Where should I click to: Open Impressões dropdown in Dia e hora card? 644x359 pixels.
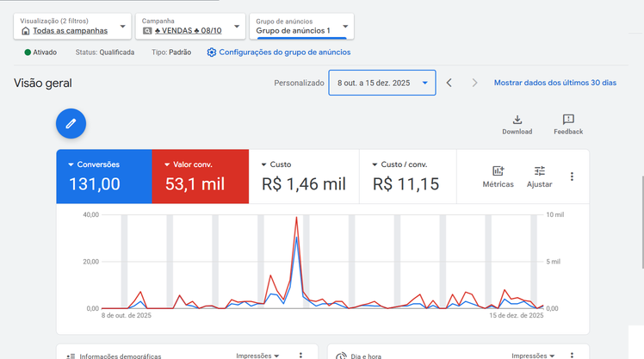click(x=533, y=356)
